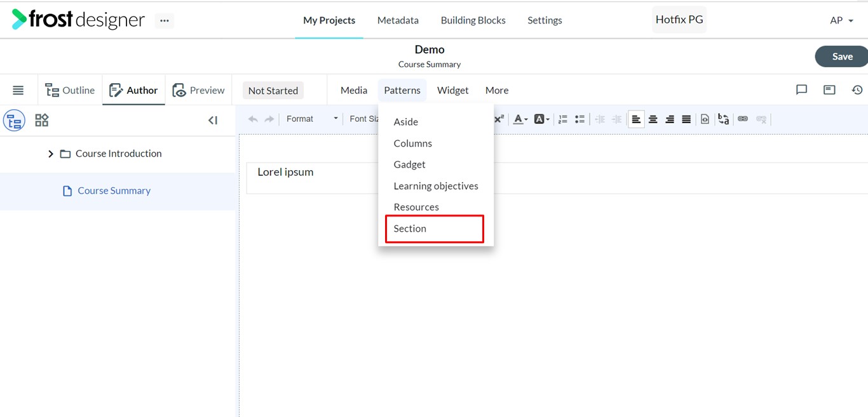The image size is (868, 417).
Task: Select Course Introduction in the tree
Action: pos(118,154)
